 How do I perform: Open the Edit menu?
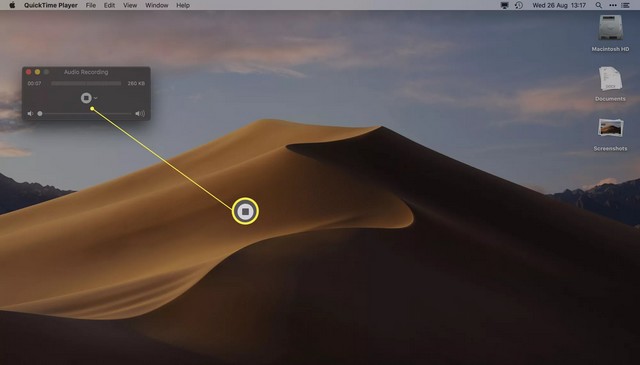point(109,5)
